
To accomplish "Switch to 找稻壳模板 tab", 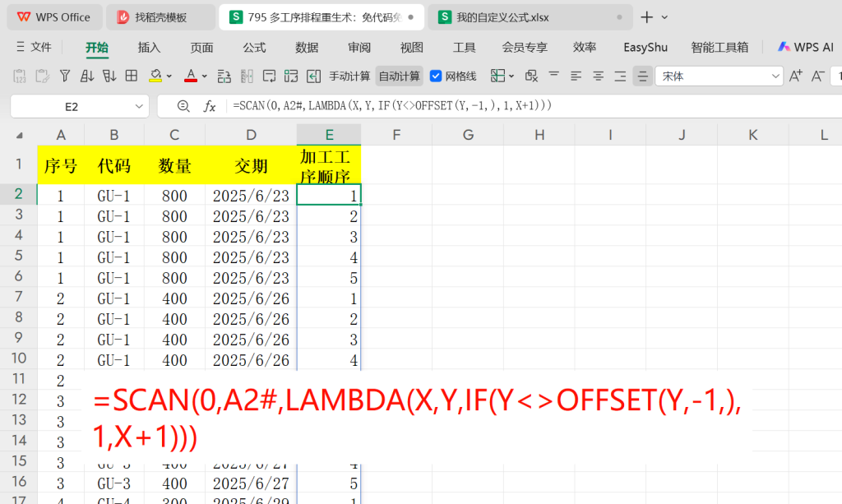I will click(x=160, y=17).
